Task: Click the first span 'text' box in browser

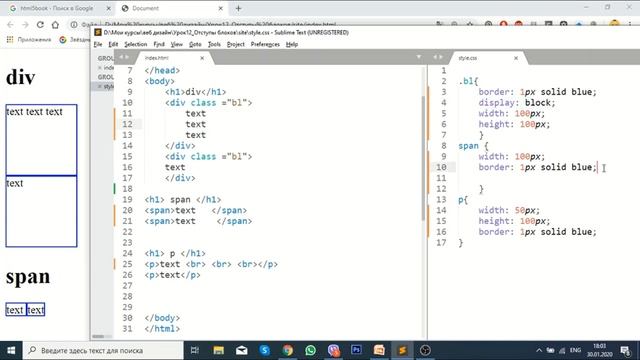Action: click(x=16, y=310)
